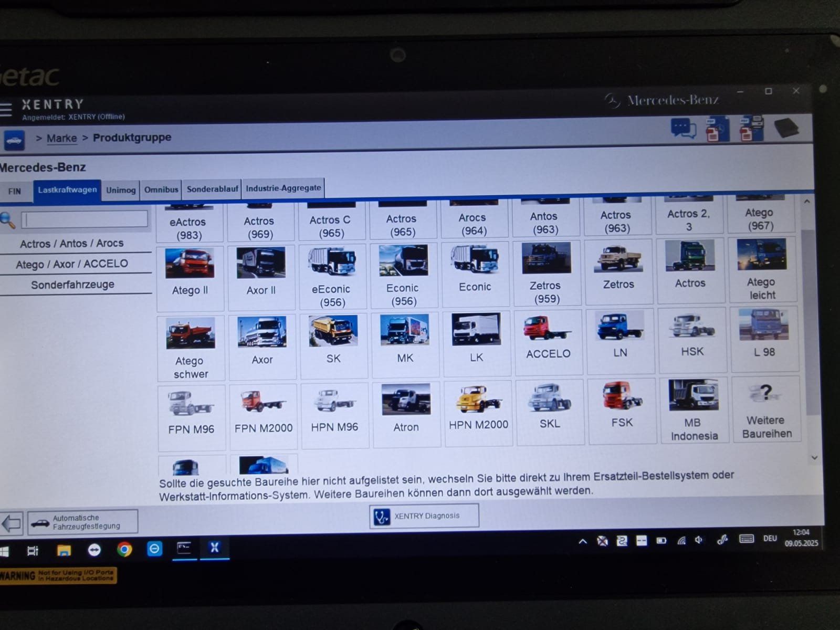Adjust the volume via speaker tray icon
The width and height of the screenshot is (840, 630).
pos(698,539)
